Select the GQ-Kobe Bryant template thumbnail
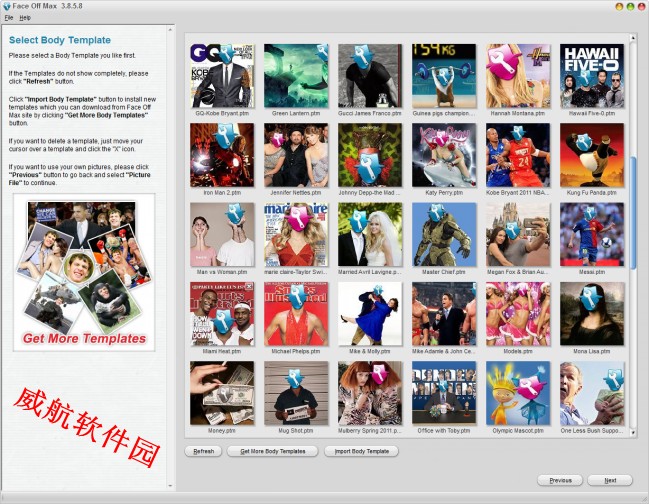Image resolution: width=649 pixels, height=504 pixels. click(x=222, y=76)
